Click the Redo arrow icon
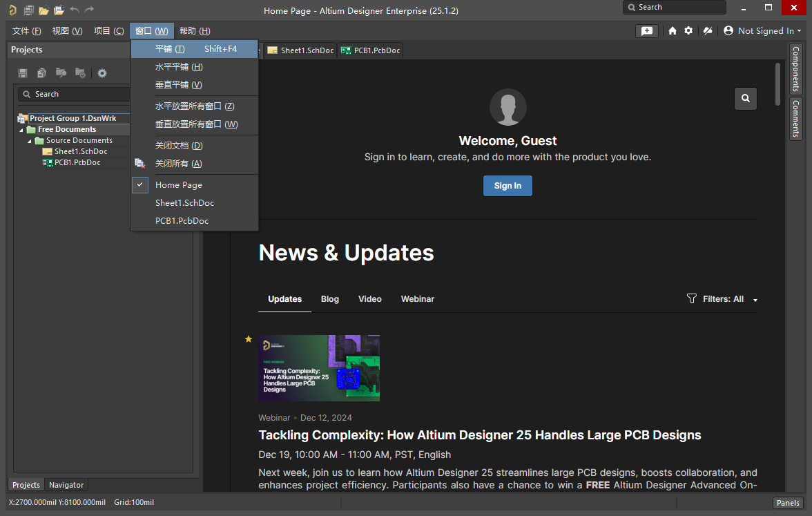Image resolution: width=812 pixels, height=516 pixels. [90, 10]
